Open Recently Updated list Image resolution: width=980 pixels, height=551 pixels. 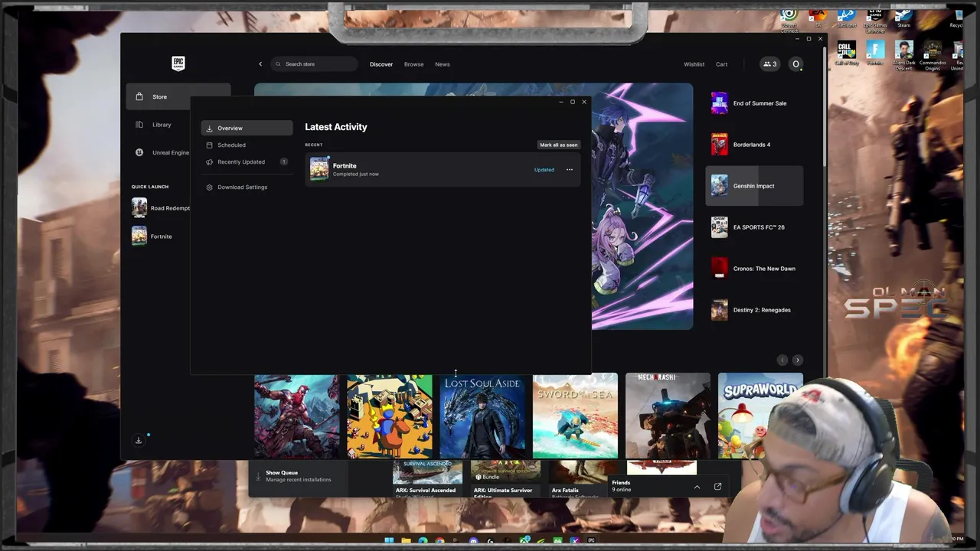247,162
